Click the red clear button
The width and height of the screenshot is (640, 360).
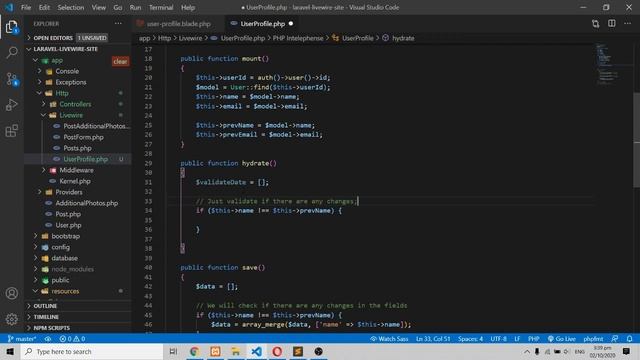tap(120, 61)
